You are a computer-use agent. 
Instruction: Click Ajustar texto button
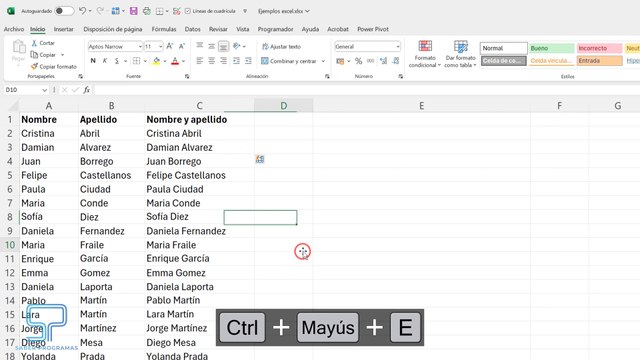click(281, 47)
